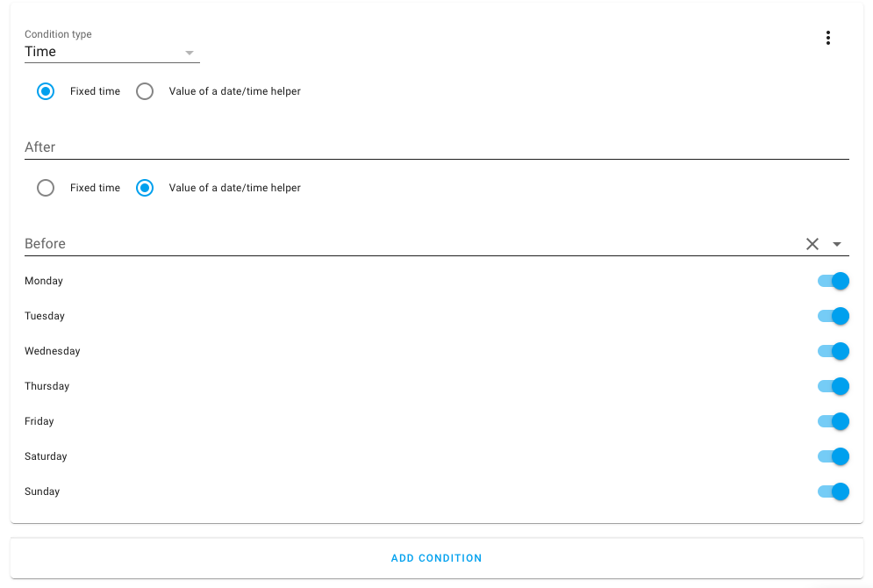The height and width of the screenshot is (588, 873).
Task: Disable the Tuesday switch
Action: pyautogui.click(x=832, y=316)
